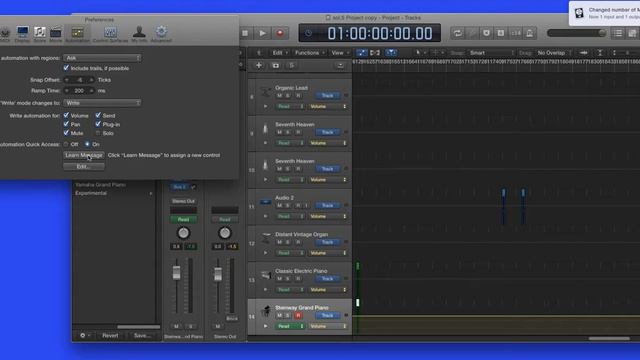Toggle record enable on Steinway Grand Piano
The image size is (640, 360).
click(298, 316)
